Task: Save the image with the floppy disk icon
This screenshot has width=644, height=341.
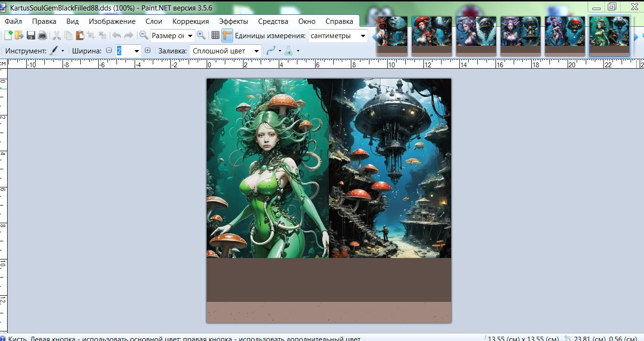Action: coord(31,35)
